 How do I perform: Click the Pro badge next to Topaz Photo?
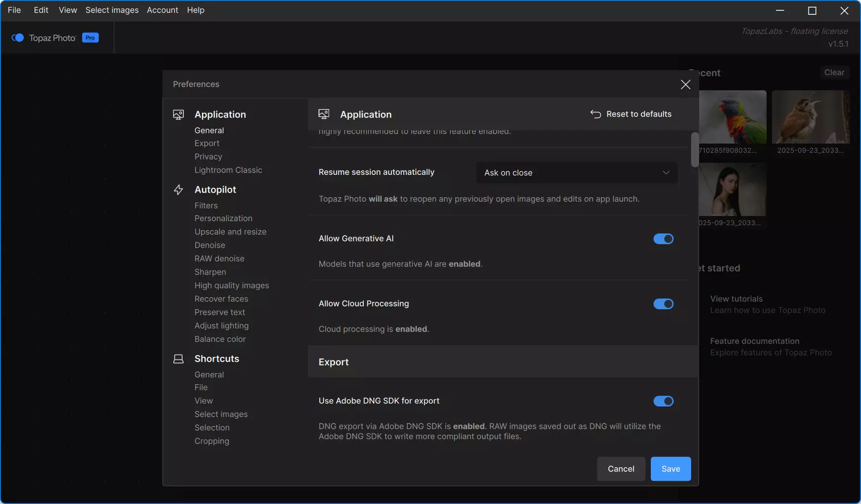click(x=90, y=38)
